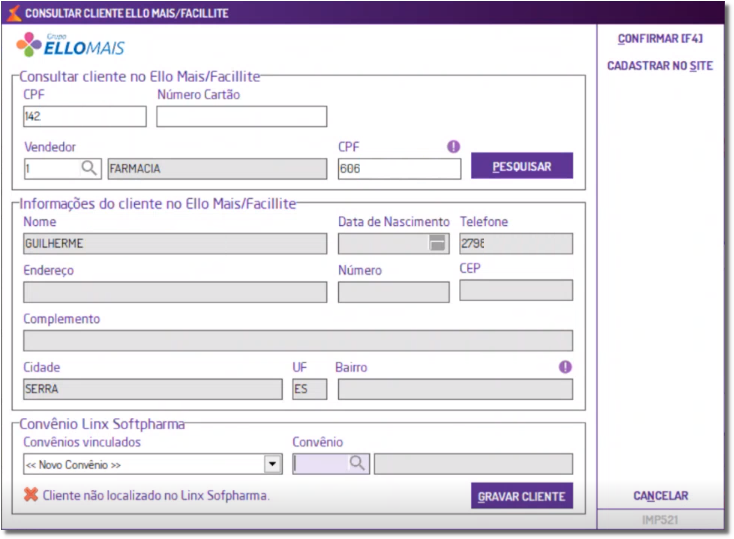Screen dimensions: 734x539
Task: Click Confirmar [F4]
Action: 660,39
